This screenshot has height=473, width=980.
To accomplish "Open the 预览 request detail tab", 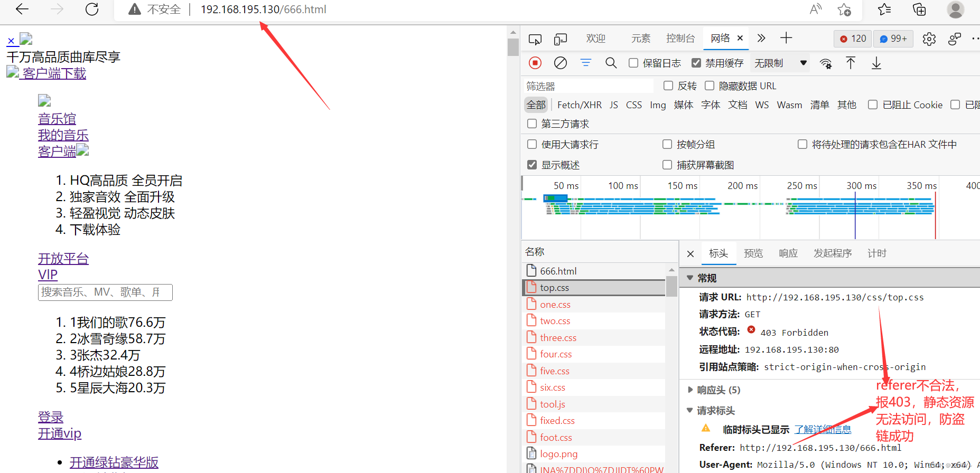I will (x=753, y=253).
